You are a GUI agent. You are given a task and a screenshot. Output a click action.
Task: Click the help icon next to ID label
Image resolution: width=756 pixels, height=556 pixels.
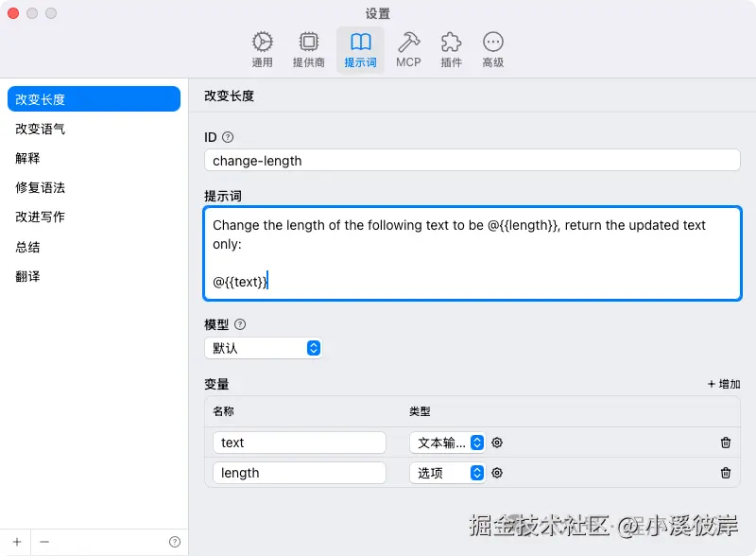227,136
